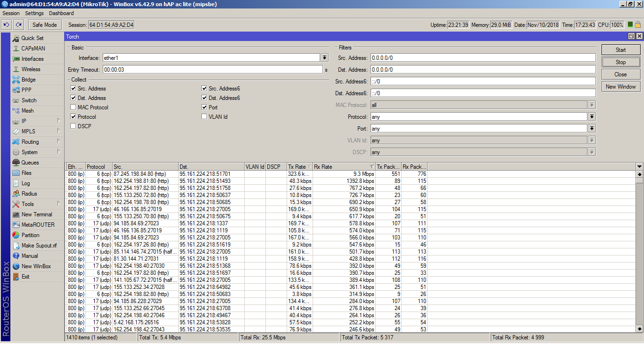
Task: Toggle Port collect checkbox
Action: tap(204, 107)
